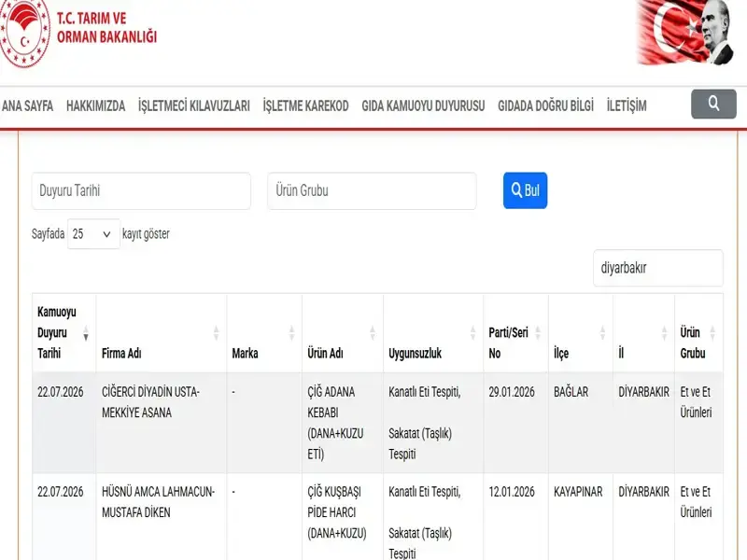Click ÇİĞ ADANA KEBABI product name

click(x=335, y=423)
